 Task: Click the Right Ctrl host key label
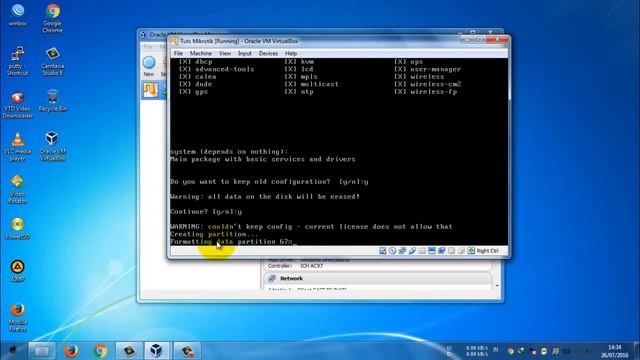(x=487, y=251)
